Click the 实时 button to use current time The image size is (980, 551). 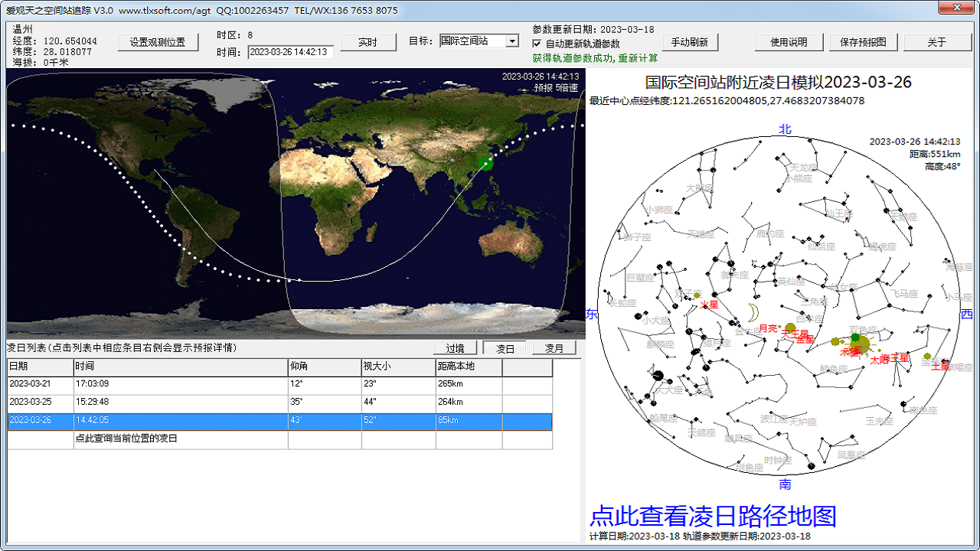click(368, 42)
